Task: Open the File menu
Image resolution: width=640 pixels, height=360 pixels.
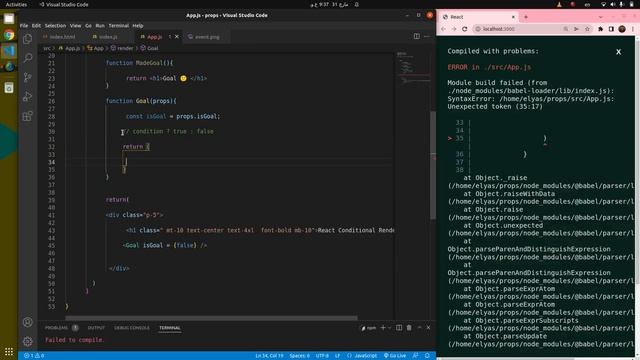Action: point(24,25)
